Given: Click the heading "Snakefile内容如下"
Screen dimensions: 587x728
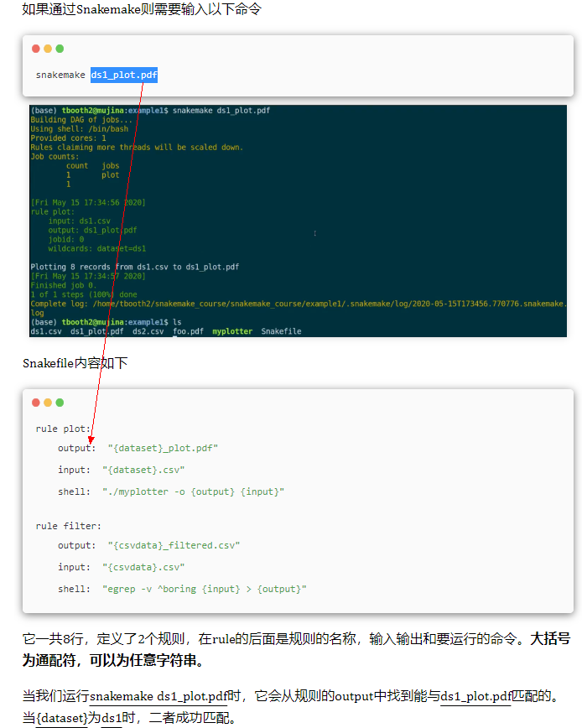Looking at the screenshot, I should 75,363.
